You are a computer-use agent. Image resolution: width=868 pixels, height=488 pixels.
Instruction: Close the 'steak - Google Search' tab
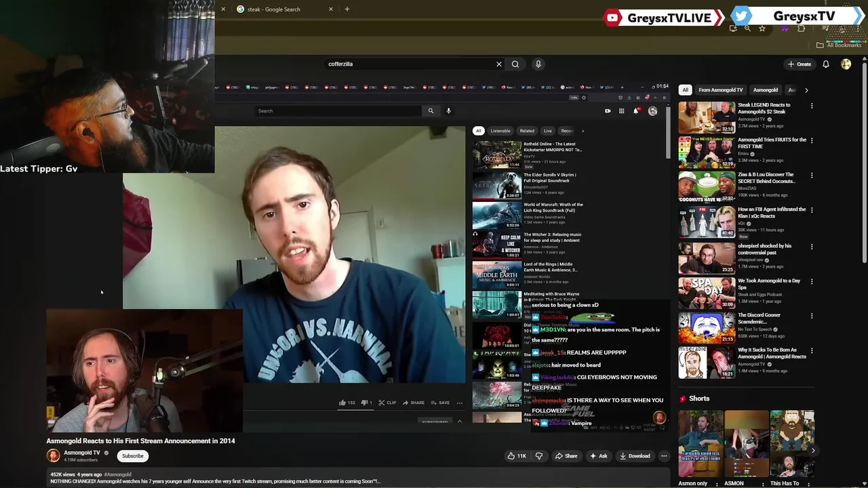(x=331, y=9)
